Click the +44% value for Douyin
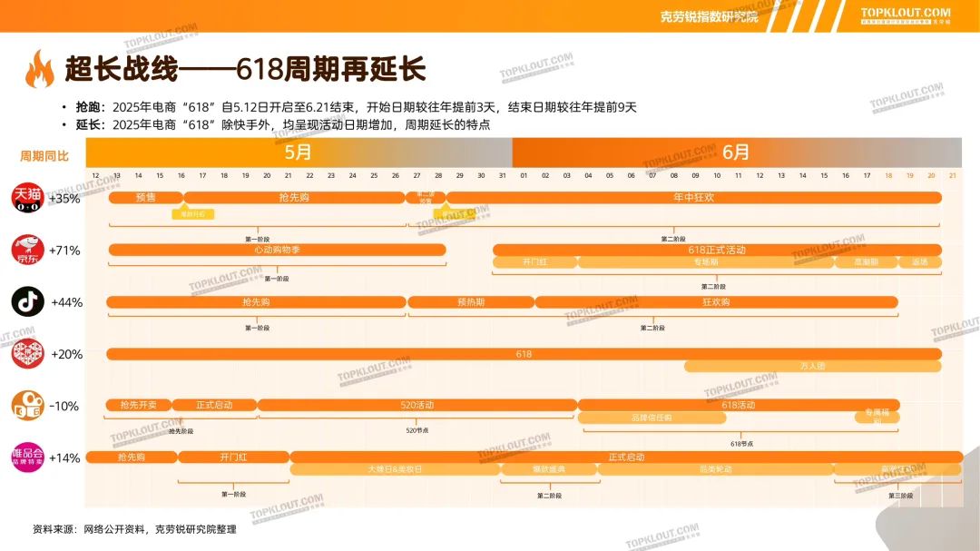Screen dimensions: 980x551 tap(67, 302)
